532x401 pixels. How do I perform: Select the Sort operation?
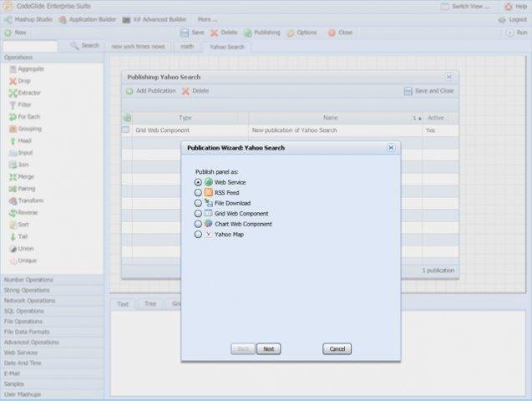coord(19,225)
